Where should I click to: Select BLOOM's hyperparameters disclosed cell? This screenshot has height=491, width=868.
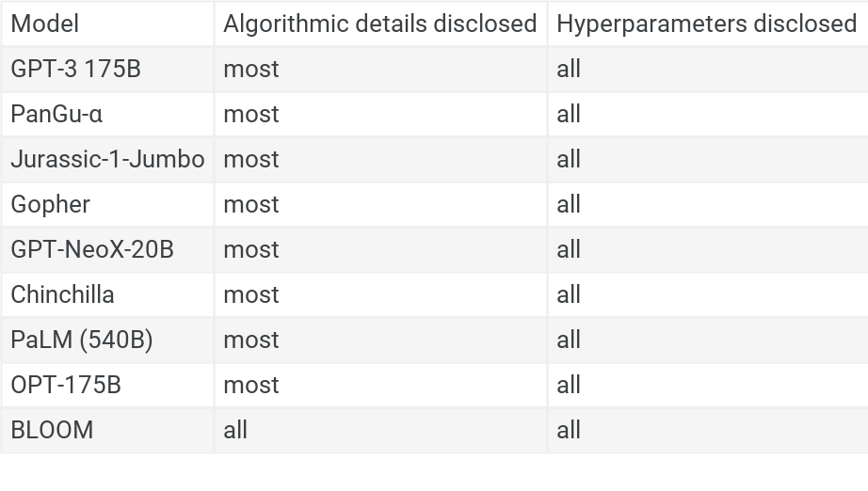point(569,430)
